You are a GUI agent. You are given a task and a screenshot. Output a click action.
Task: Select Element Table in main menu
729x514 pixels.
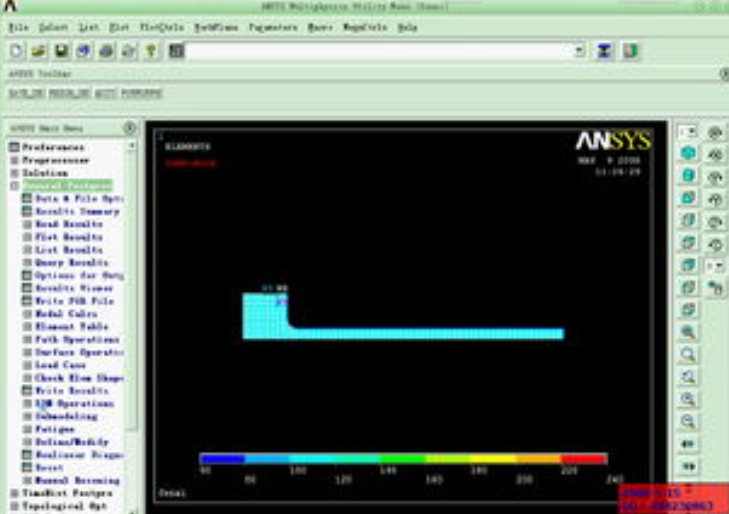72,327
